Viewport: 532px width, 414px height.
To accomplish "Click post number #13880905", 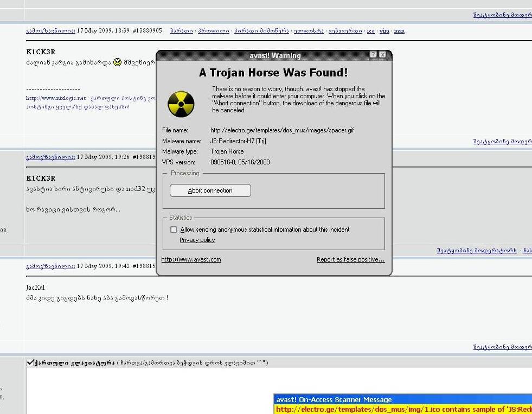I will [148, 30].
